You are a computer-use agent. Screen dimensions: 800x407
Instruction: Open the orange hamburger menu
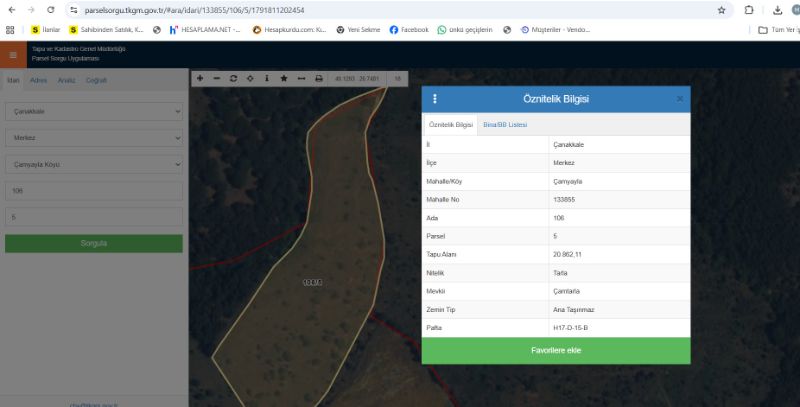tap(13, 55)
